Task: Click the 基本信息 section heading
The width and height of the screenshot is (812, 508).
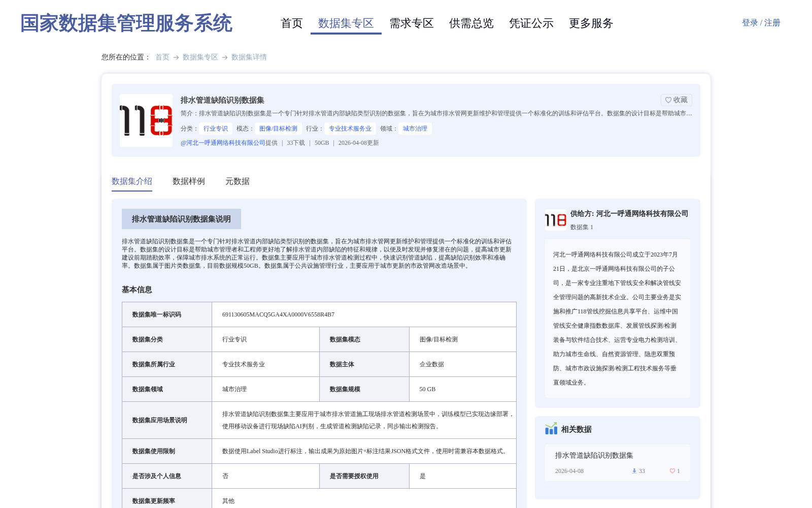Action: tap(137, 290)
